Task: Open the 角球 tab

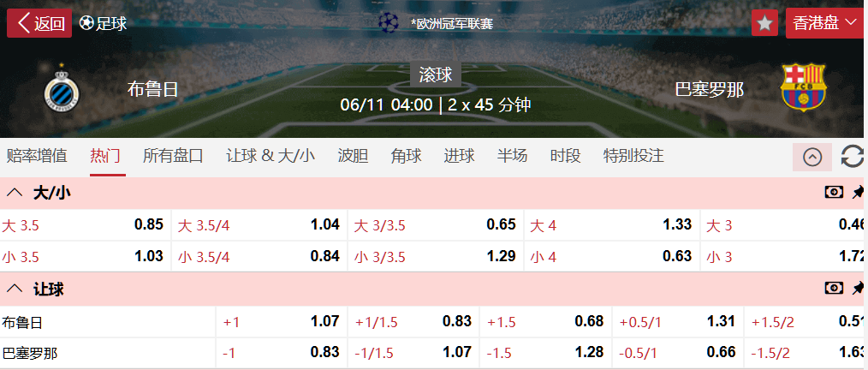Action: 406,156
